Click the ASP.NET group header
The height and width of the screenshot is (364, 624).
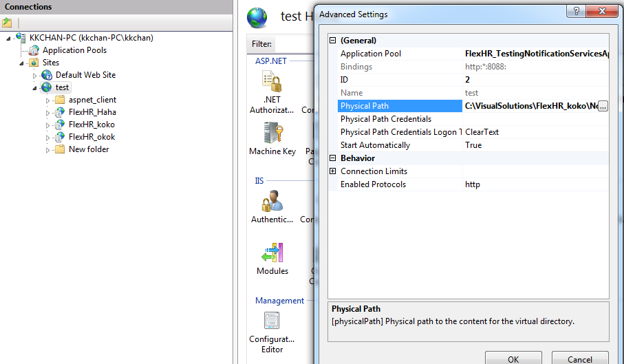coord(270,61)
